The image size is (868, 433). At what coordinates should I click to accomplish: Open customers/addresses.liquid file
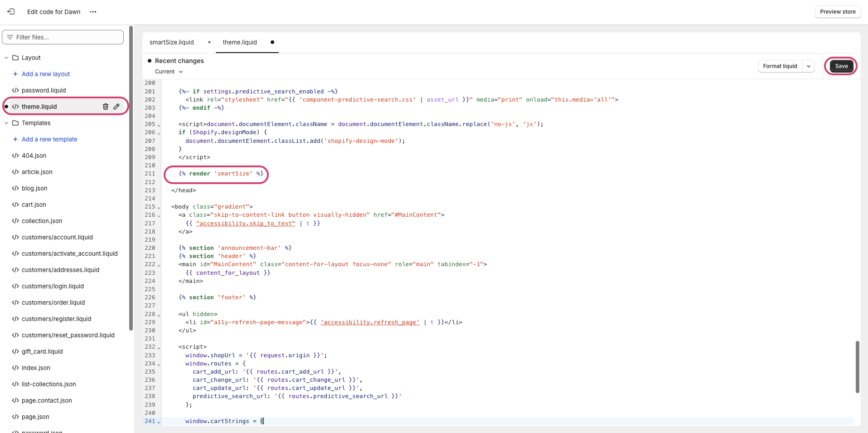[x=60, y=270]
